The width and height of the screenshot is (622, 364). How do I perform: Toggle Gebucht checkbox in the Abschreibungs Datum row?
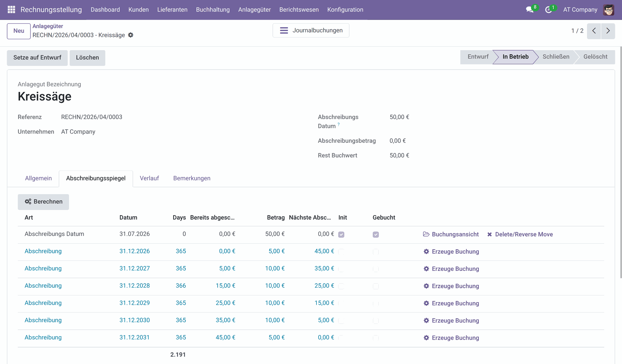(x=375, y=235)
